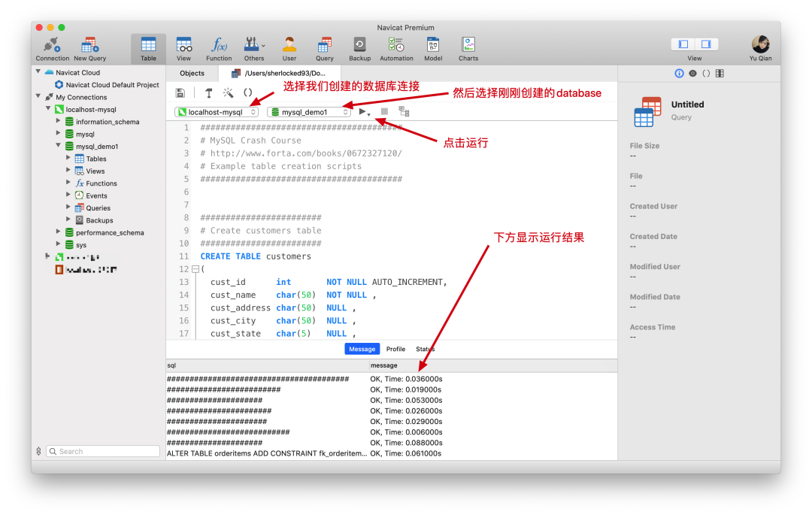
Task: Select Queries under mysql_demo1
Action: tap(98, 208)
